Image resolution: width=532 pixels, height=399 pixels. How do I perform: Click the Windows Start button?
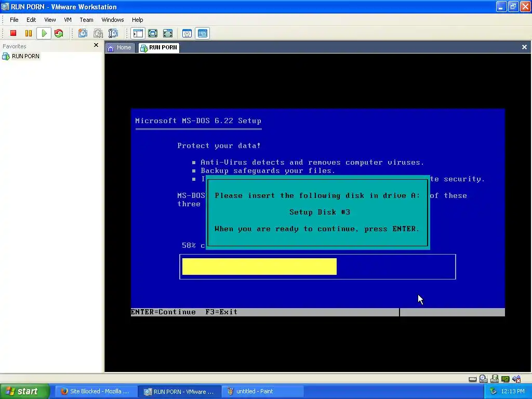pyautogui.click(x=25, y=392)
